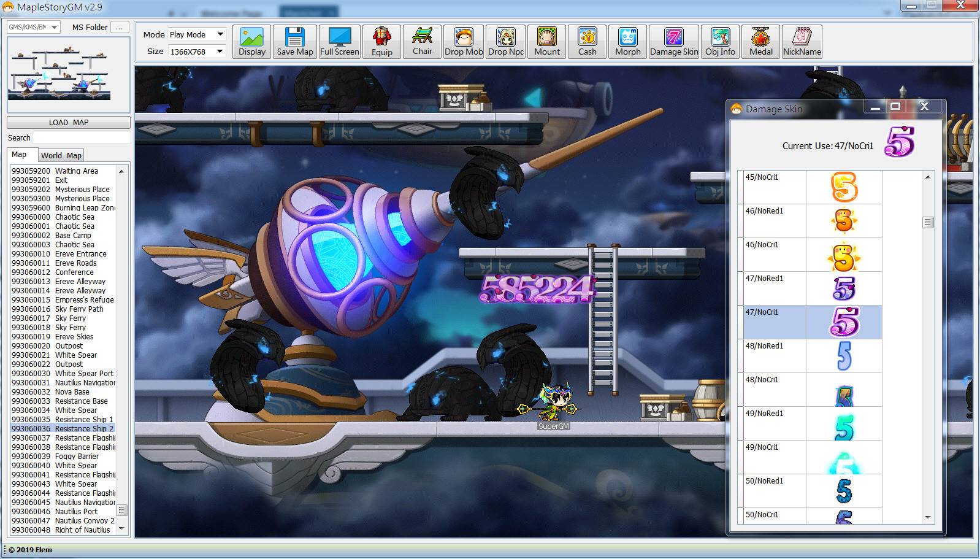Click the MS Folder browse button
980x559 pixels.
pyautogui.click(x=120, y=27)
